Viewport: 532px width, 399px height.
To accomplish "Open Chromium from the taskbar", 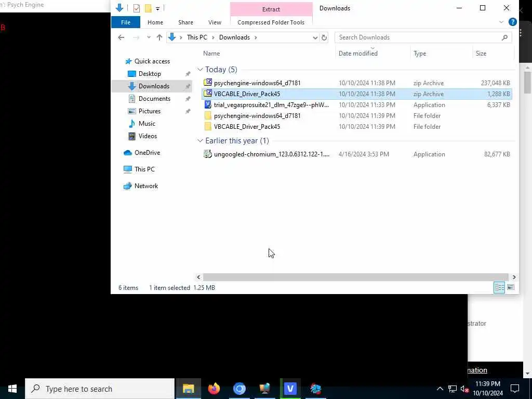I will tap(239, 389).
